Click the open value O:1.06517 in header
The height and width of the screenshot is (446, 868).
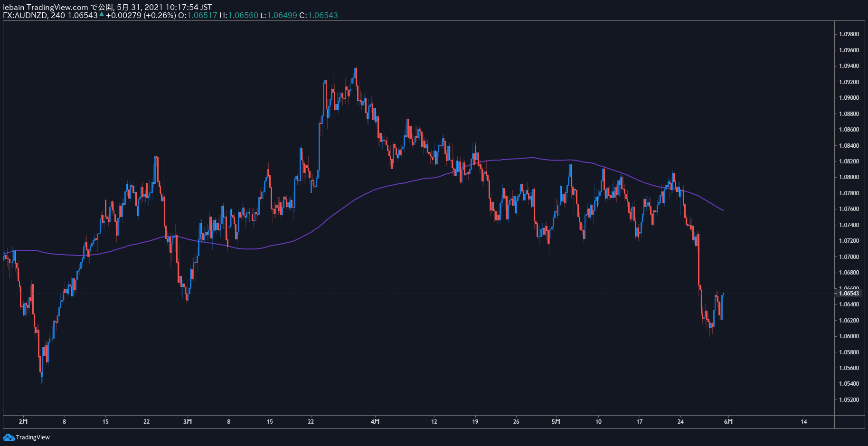(198, 15)
